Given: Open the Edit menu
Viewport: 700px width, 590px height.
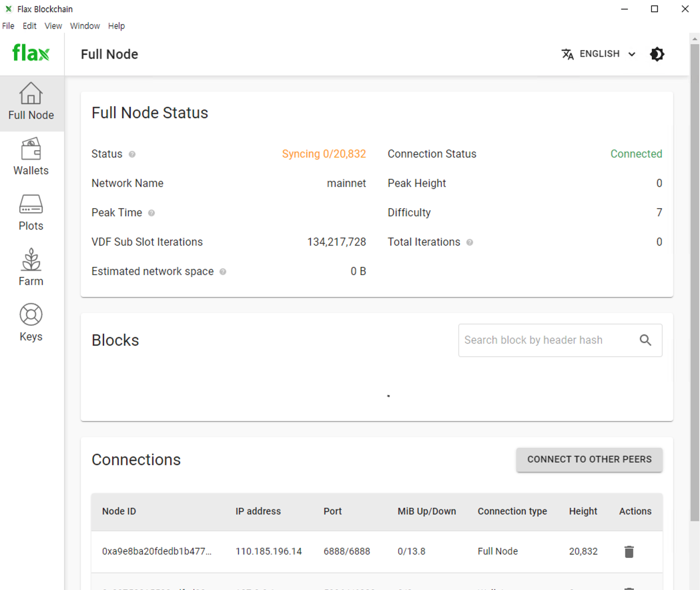Looking at the screenshot, I should click(x=29, y=26).
